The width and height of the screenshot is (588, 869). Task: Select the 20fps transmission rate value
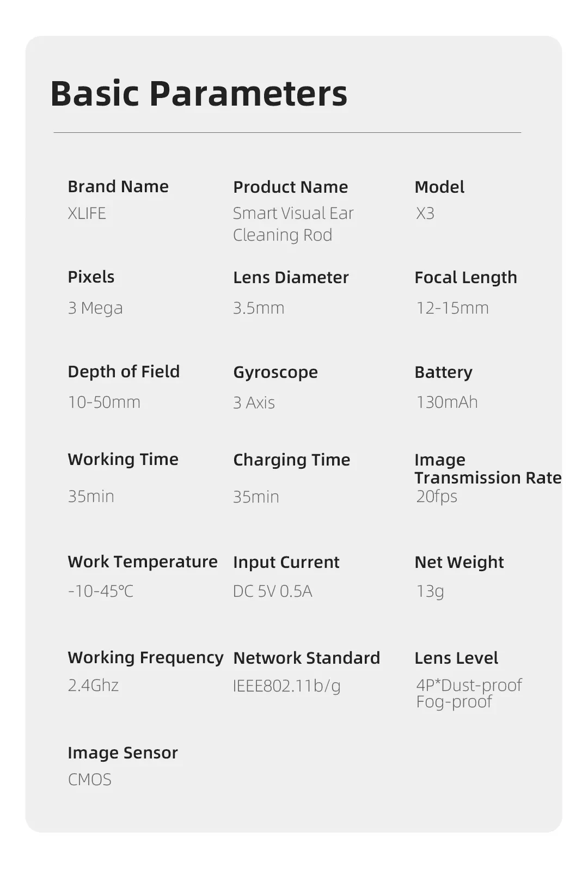(x=437, y=497)
